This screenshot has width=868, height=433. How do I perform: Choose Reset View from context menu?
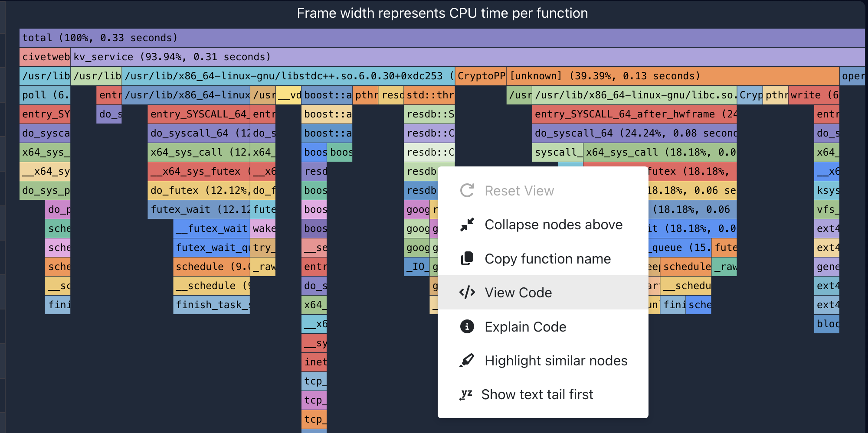click(543, 191)
